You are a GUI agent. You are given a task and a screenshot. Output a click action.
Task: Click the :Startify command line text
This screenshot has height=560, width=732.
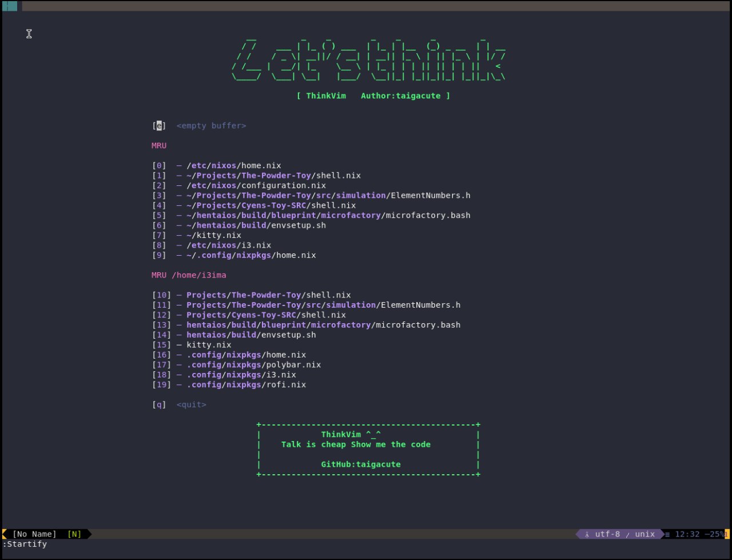pyautogui.click(x=25, y=544)
